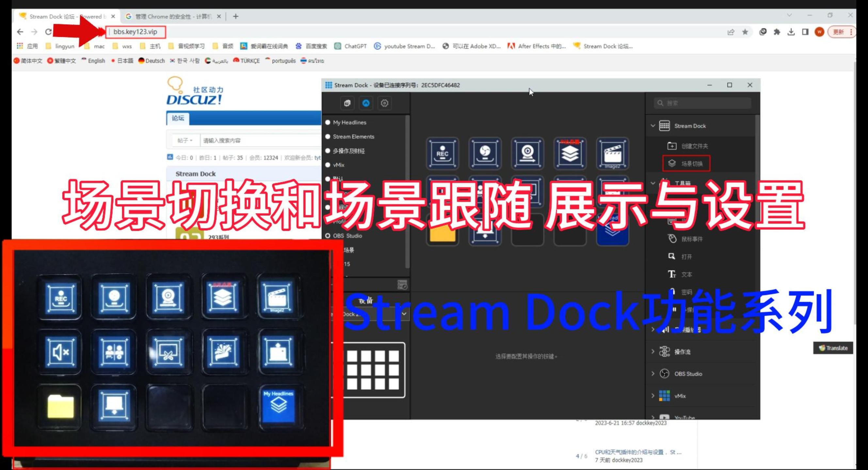
Task: Open the profiles copy icon in Stream Dock toolbar
Action: [347, 103]
